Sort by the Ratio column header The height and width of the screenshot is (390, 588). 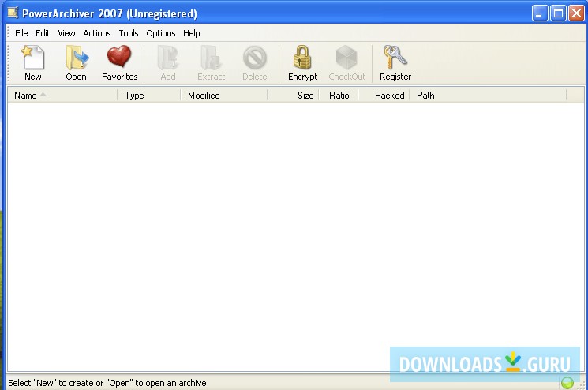coord(339,96)
